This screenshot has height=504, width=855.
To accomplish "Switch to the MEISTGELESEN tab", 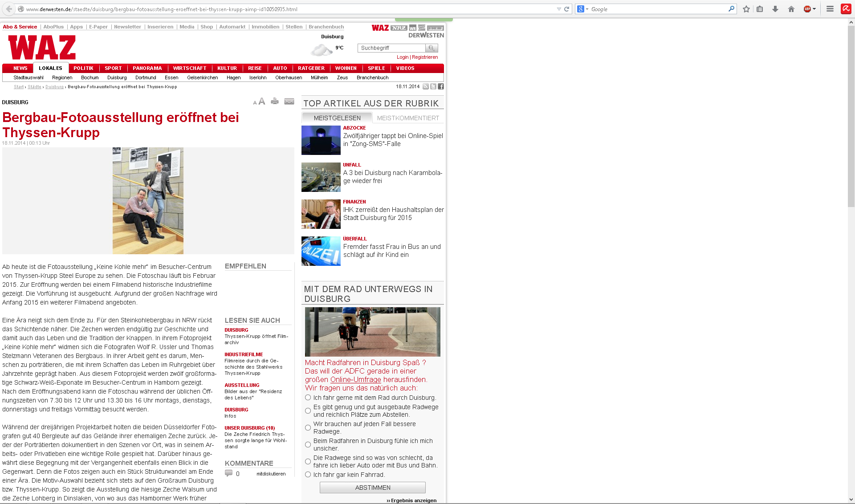I will pos(337,118).
